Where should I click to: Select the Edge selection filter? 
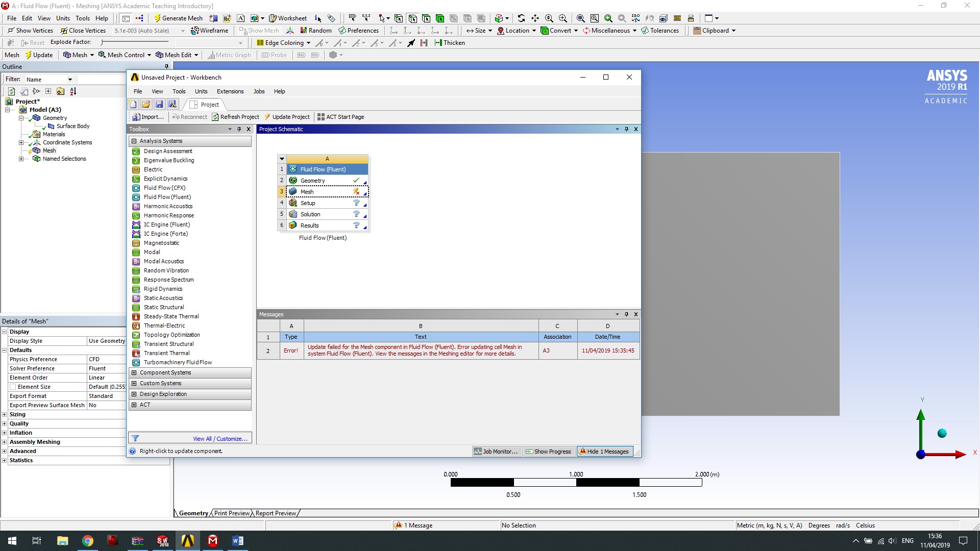(412, 18)
